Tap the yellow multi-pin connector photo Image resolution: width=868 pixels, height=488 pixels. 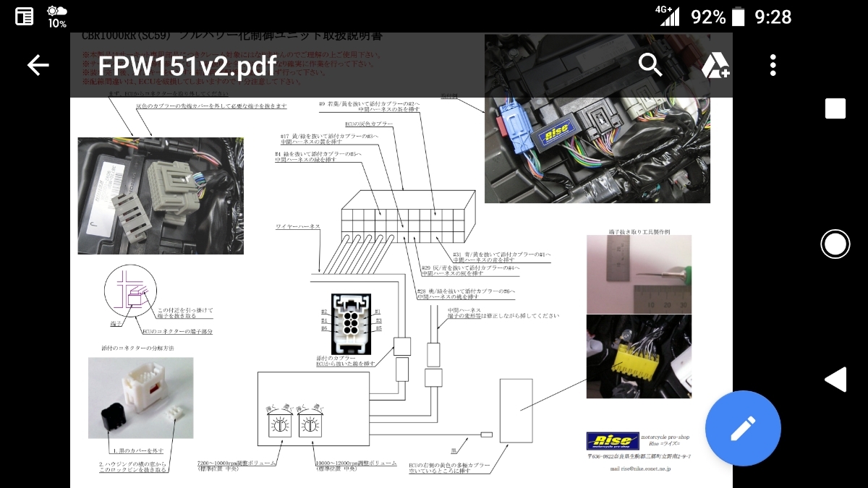[x=639, y=356]
